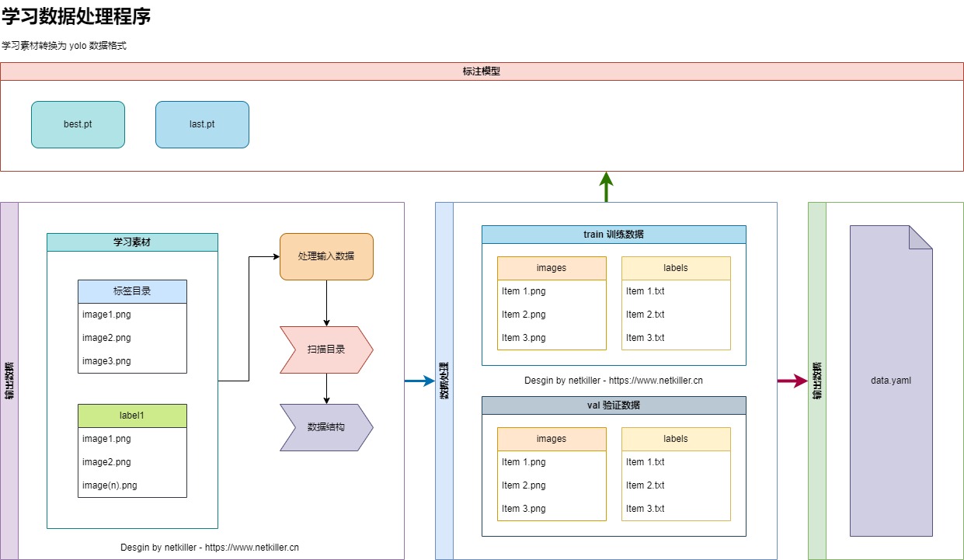This screenshot has height=560, width=964.
Task: Select the 数据结构 step shape
Action: coord(326,427)
